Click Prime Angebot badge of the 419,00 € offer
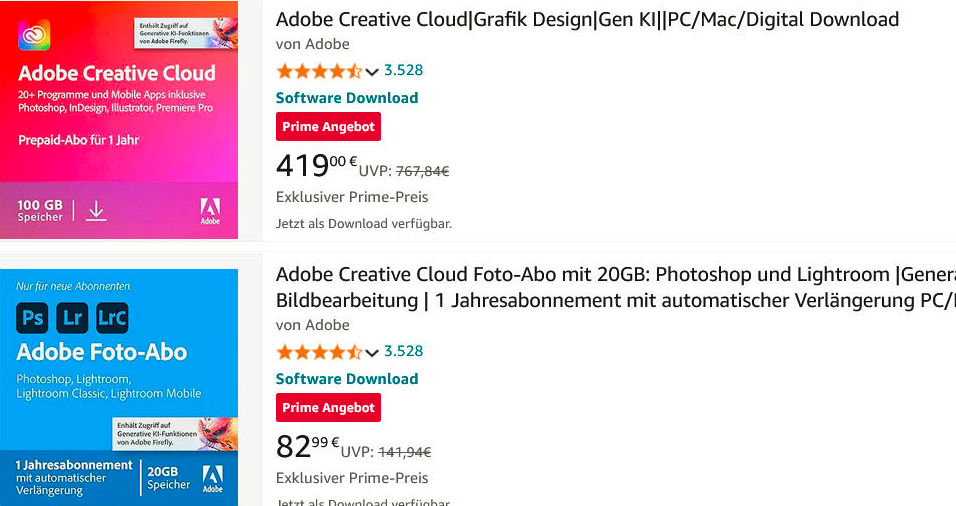The width and height of the screenshot is (956, 506). point(328,127)
